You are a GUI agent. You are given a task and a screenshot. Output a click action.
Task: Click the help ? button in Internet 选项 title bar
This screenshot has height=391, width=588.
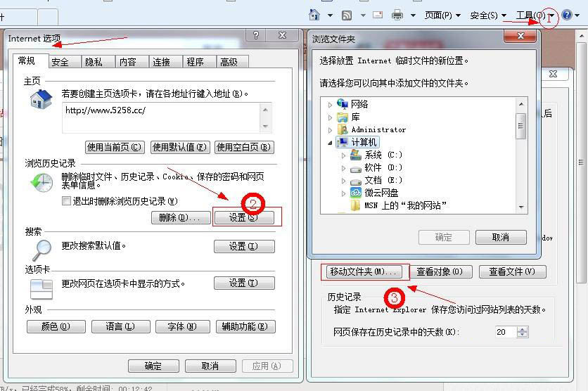pos(256,35)
